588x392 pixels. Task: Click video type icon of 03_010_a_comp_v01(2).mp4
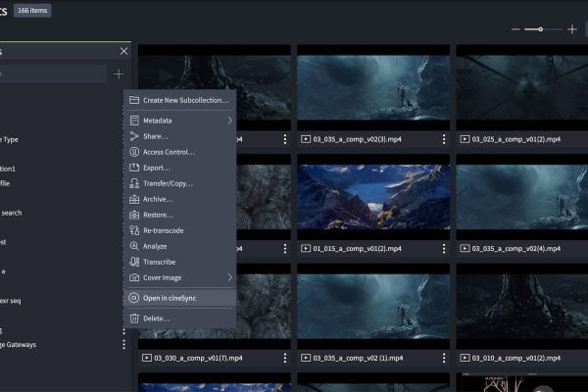(465, 358)
